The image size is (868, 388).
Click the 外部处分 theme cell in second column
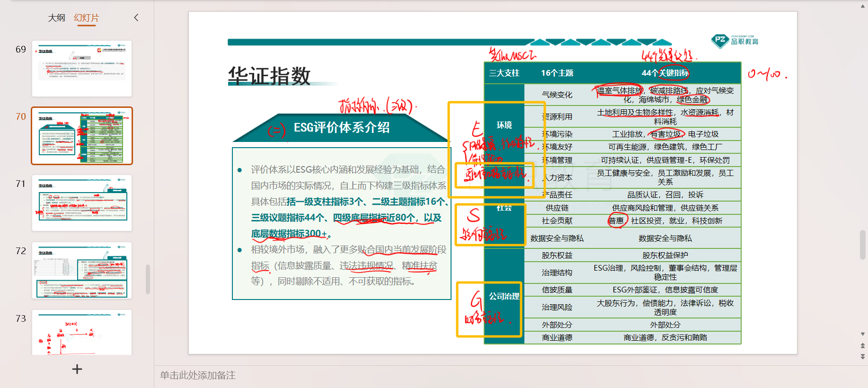(557, 325)
